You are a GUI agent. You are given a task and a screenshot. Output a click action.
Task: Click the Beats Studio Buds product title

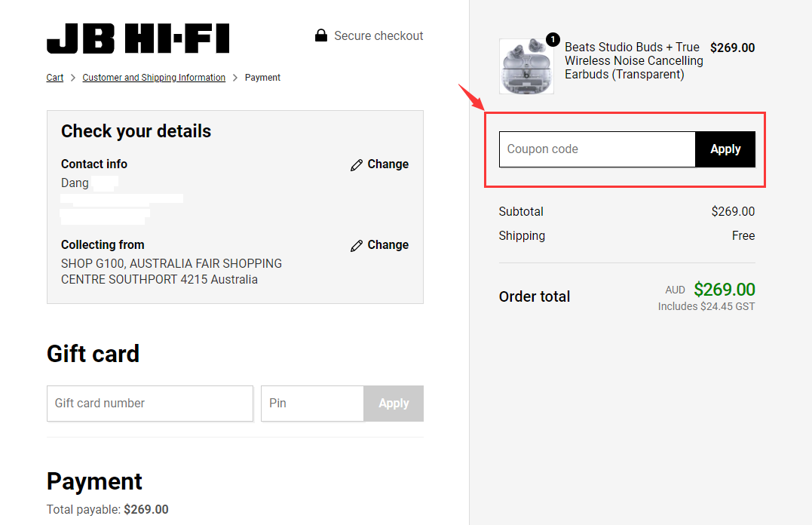click(634, 60)
